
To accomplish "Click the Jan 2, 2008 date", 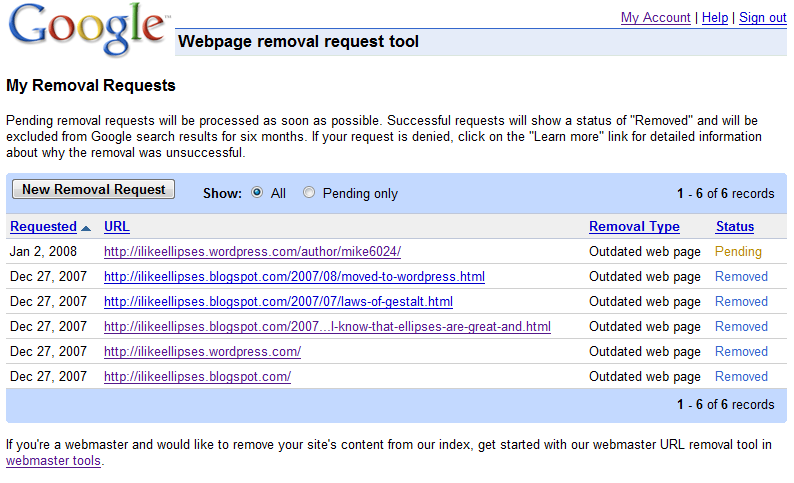I will click(44, 252).
